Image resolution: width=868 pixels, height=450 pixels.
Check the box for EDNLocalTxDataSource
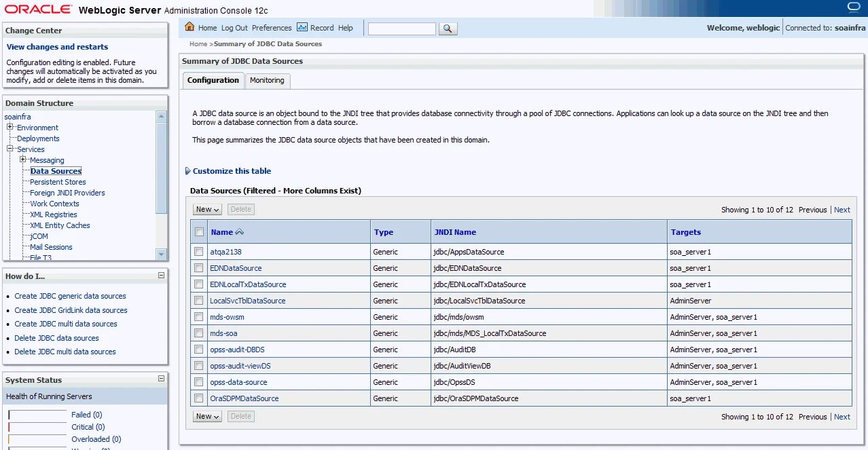pyautogui.click(x=199, y=284)
